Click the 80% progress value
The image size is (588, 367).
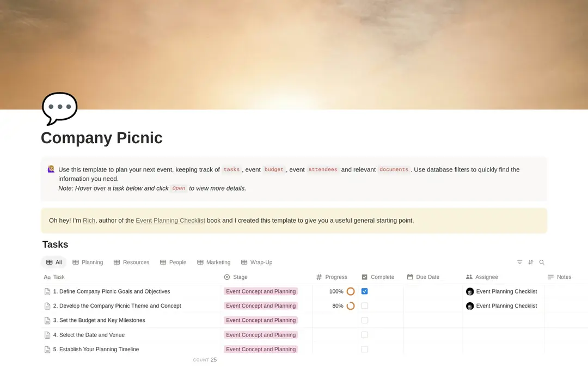pyautogui.click(x=338, y=306)
